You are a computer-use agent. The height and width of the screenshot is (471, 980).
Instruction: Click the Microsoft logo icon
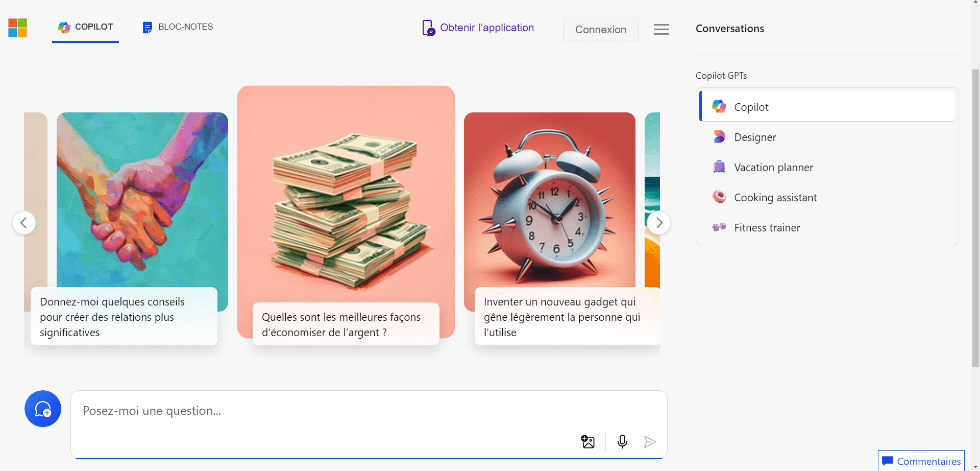point(17,28)
